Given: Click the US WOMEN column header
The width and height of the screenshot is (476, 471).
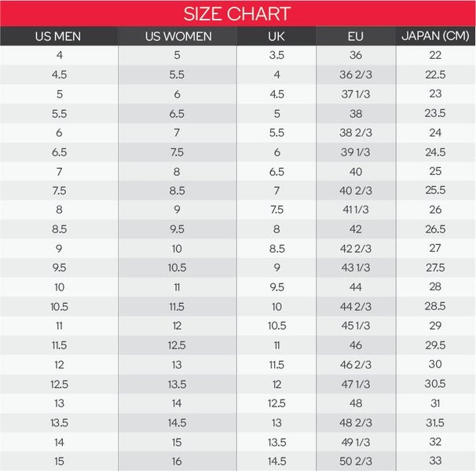Looking at the screenshot, I should (178, 36).
